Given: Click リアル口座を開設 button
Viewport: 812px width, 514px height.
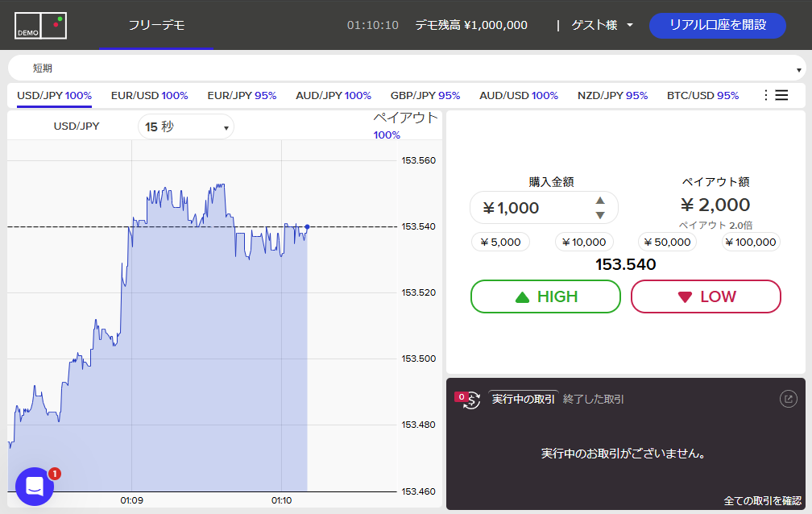Looking at the screenshot, I should pyautogui.click(x=717, y=25).
